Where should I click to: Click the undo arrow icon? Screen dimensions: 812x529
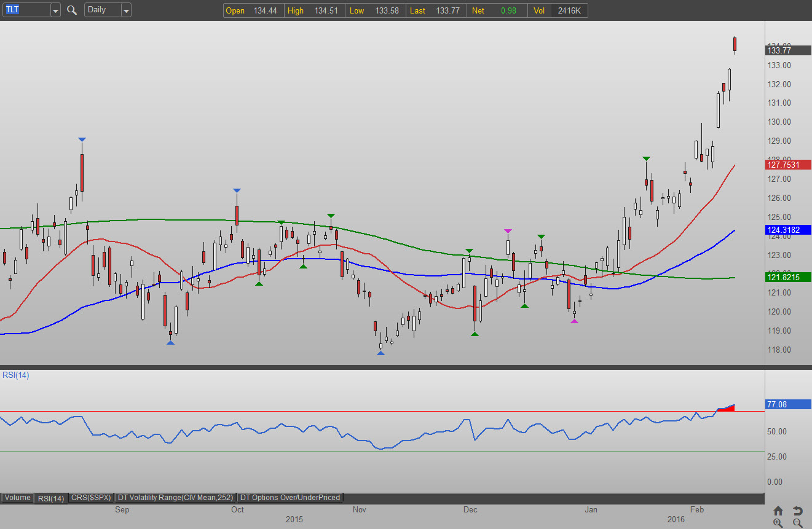[797, 511]
